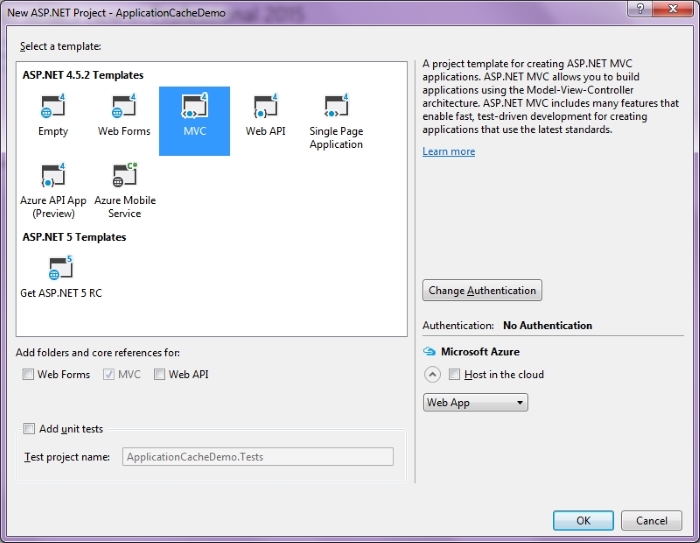Viewport: 700px width, 543px height.
Task: Open the Web App dropdown
Action: (475, 402)
